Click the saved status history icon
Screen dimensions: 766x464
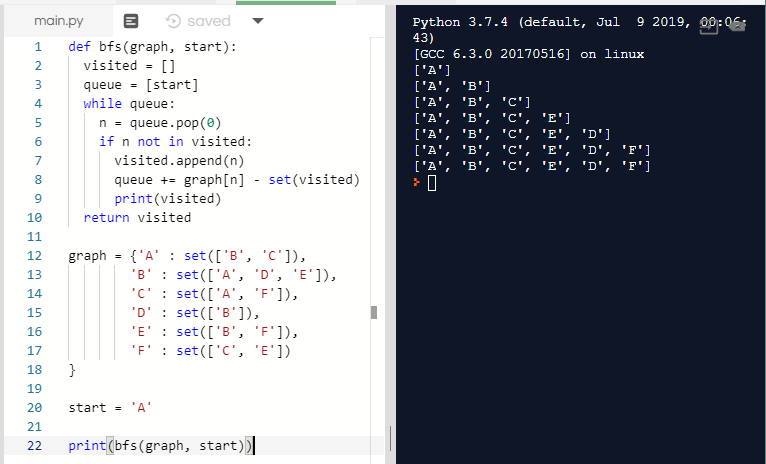[x=173, y=21]
